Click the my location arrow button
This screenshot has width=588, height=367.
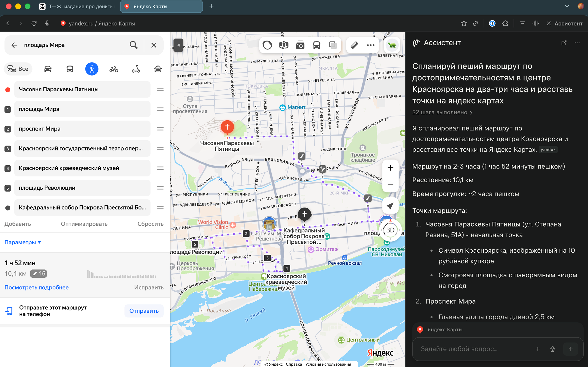tap(390, 206)
